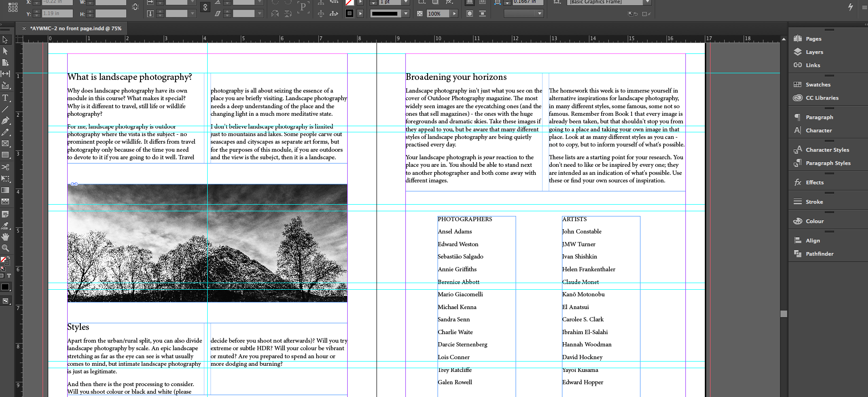This screenshot has height=397, width=868.
Task: Toggle constrain proportions for width and height
Action: (135, 7)
